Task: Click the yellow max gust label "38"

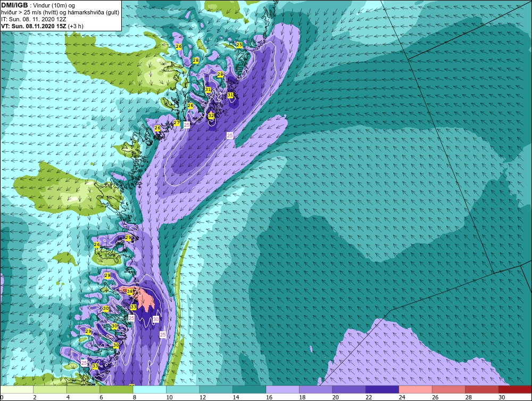Action: (130, 291)
